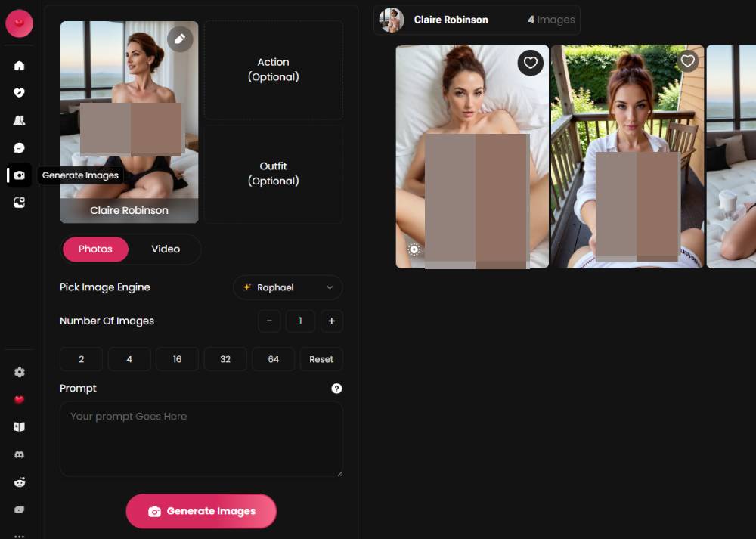The image size is (756, 539).
Task: Click the small red heart icon in sidebar
Action: pyautogui.click(x=20, y=399)
